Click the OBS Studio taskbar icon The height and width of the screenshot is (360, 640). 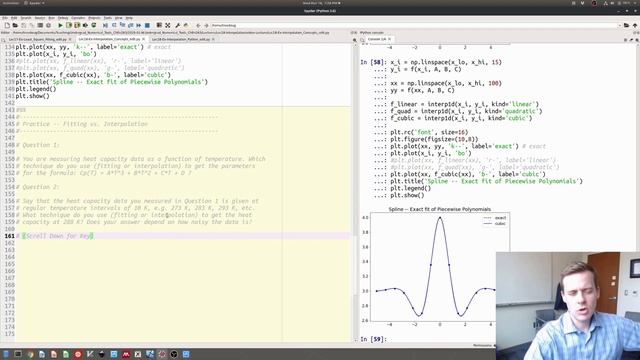[x=174, y=354]
